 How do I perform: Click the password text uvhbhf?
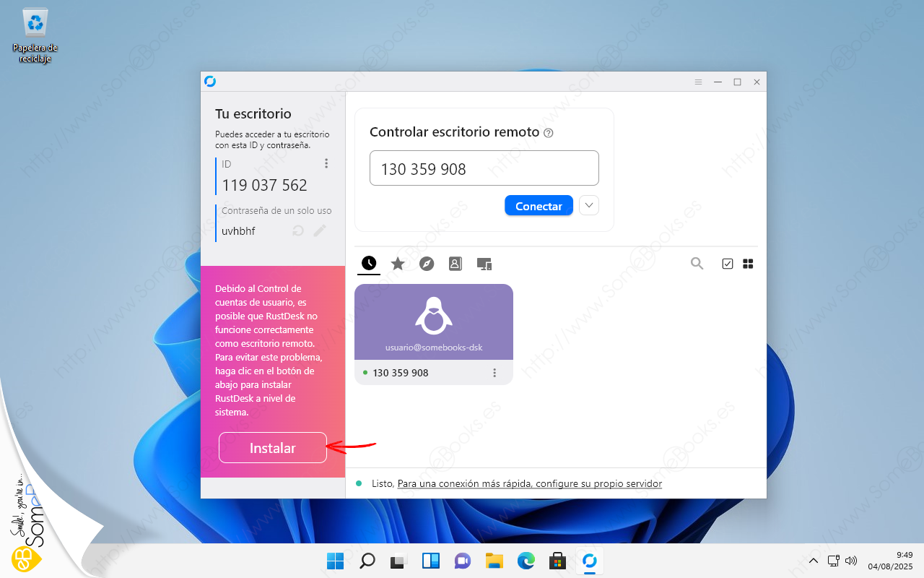pyautogui.click(x=238, y=231)
